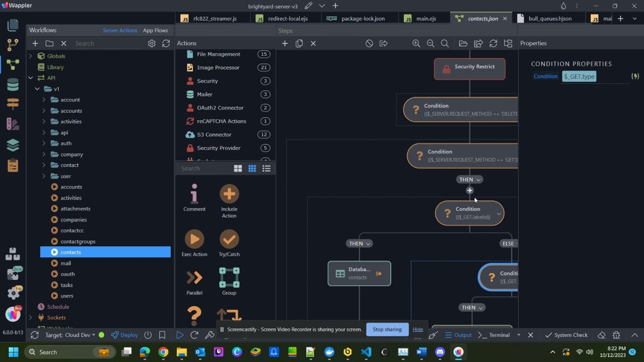Click the disable step icon
This screenshot has width=644, height=362.
coord(369,44)
